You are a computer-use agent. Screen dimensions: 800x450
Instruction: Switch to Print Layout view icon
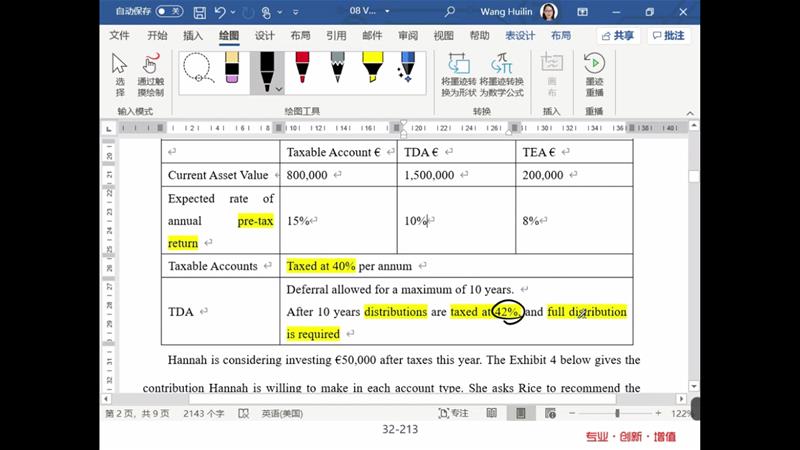(520, 413)
